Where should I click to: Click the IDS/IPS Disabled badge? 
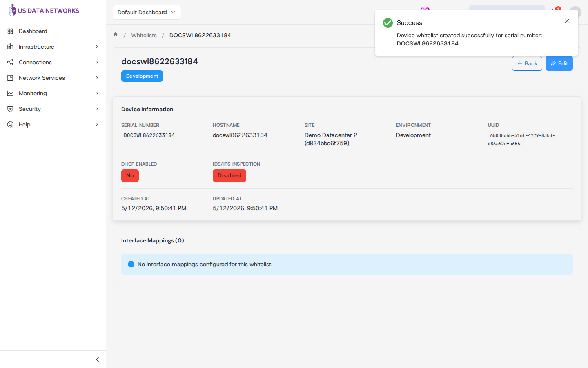pos(229,175)
